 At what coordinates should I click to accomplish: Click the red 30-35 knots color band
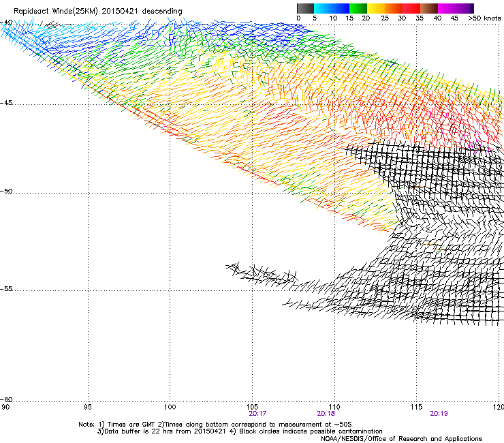(x=411, y=8)
